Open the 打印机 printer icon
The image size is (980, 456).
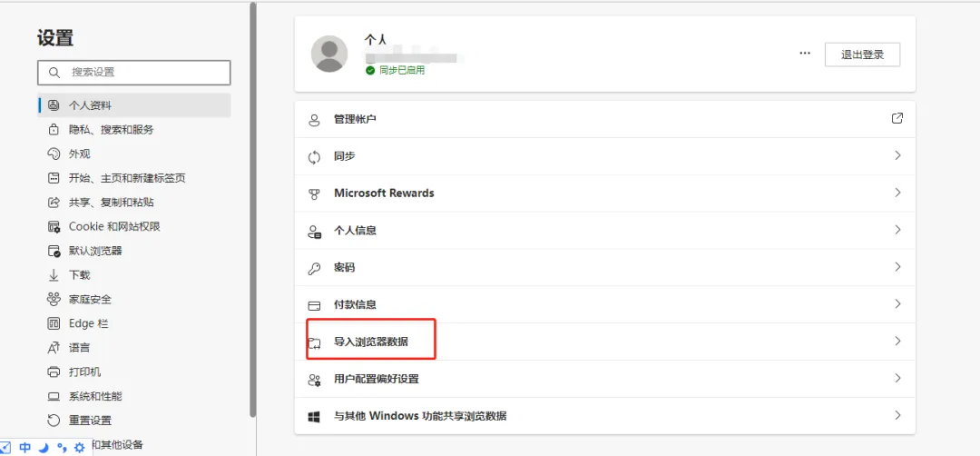[x=54, y=372]
